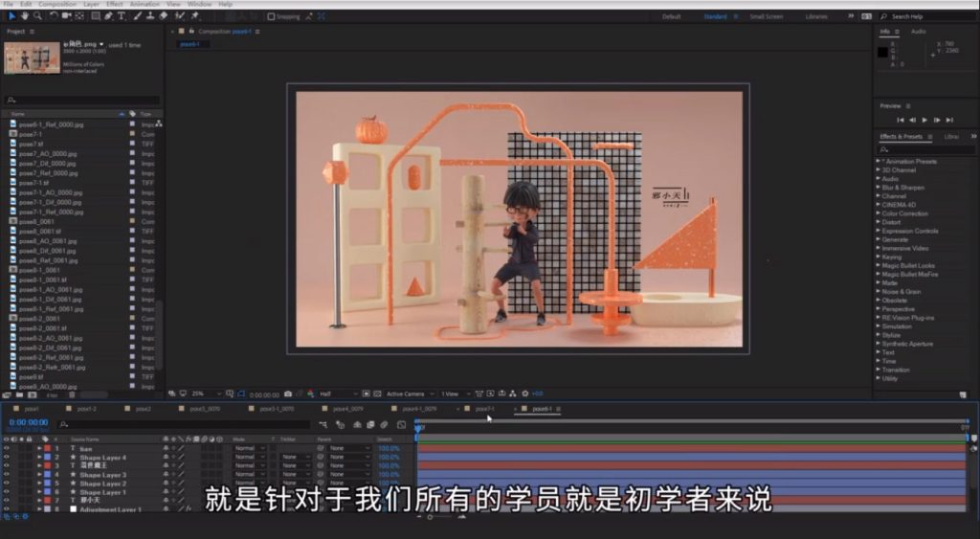Open the Composition menu
Viewport: 980px width, 539px height.
point(57,4)
